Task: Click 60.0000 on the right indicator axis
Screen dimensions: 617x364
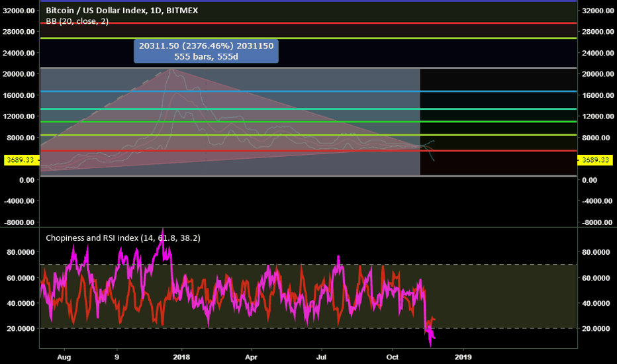Action: tap(596, 278)
